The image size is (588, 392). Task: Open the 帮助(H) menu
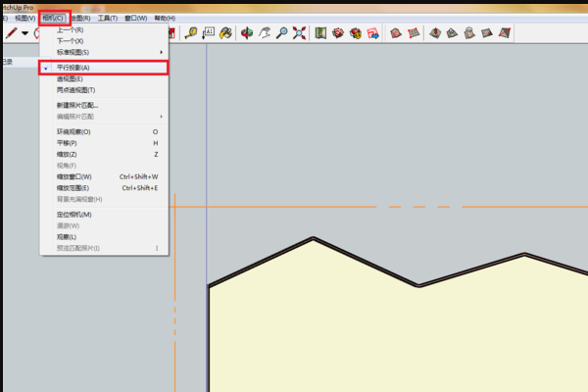[x=165, y=18]
